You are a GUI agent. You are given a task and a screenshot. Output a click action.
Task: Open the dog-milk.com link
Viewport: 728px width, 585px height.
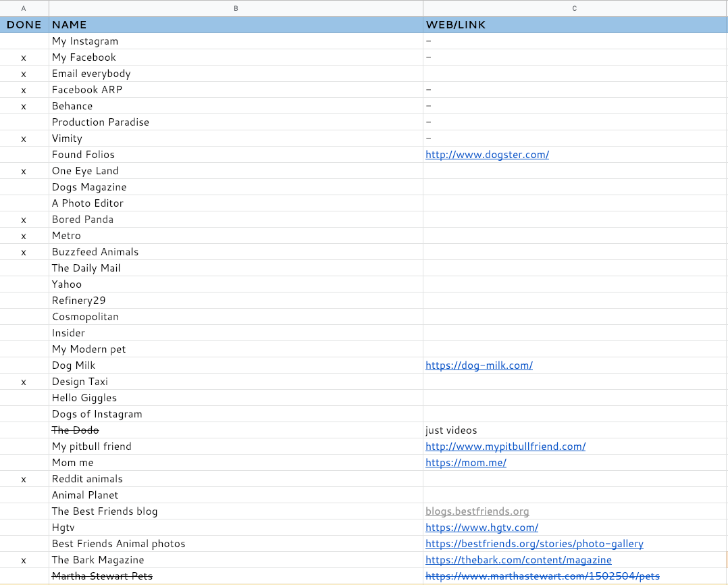[x=479, y=365]
